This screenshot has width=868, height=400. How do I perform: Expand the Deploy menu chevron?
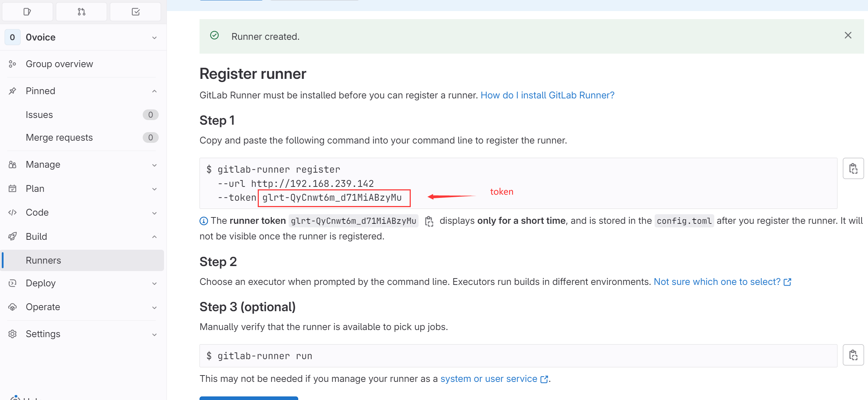tap(154, 283)
